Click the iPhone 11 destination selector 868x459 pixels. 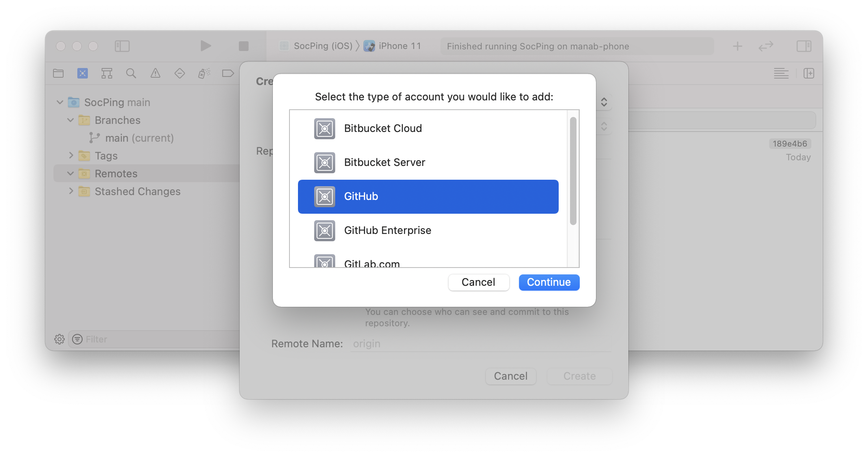[x=392, y=46]
